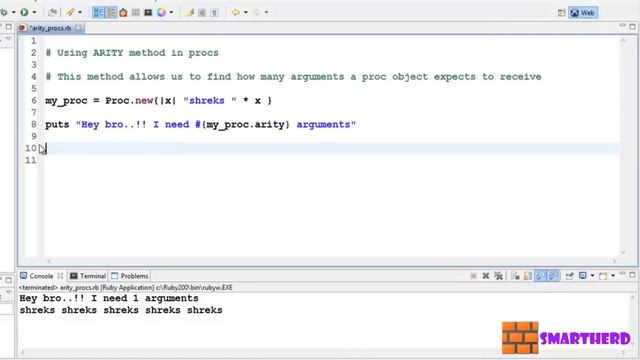Open the Run button dropdown arrow
The image size is (640, 360).
coord(34,12)
